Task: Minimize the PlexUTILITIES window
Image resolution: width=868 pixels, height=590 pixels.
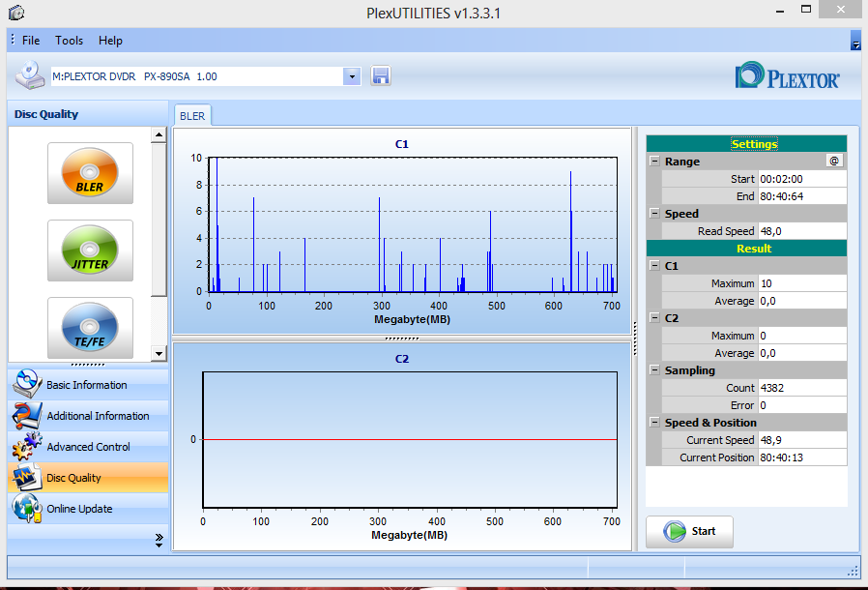Action: coord(779,11)
